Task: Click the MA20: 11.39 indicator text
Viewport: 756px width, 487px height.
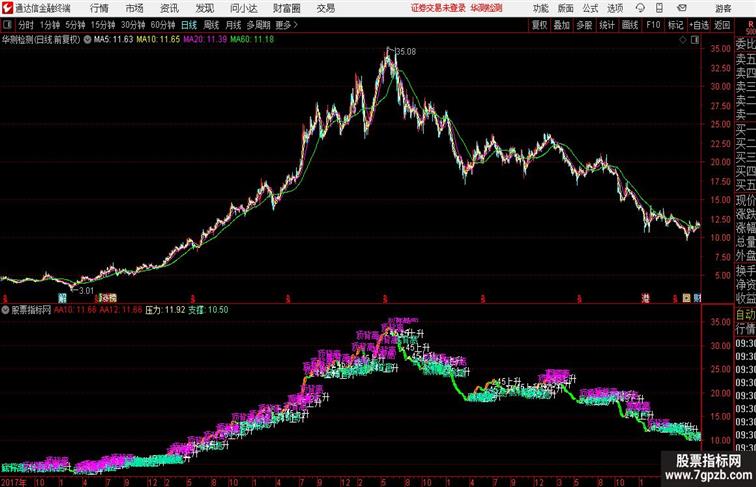Action: click(x=205, y=40)
